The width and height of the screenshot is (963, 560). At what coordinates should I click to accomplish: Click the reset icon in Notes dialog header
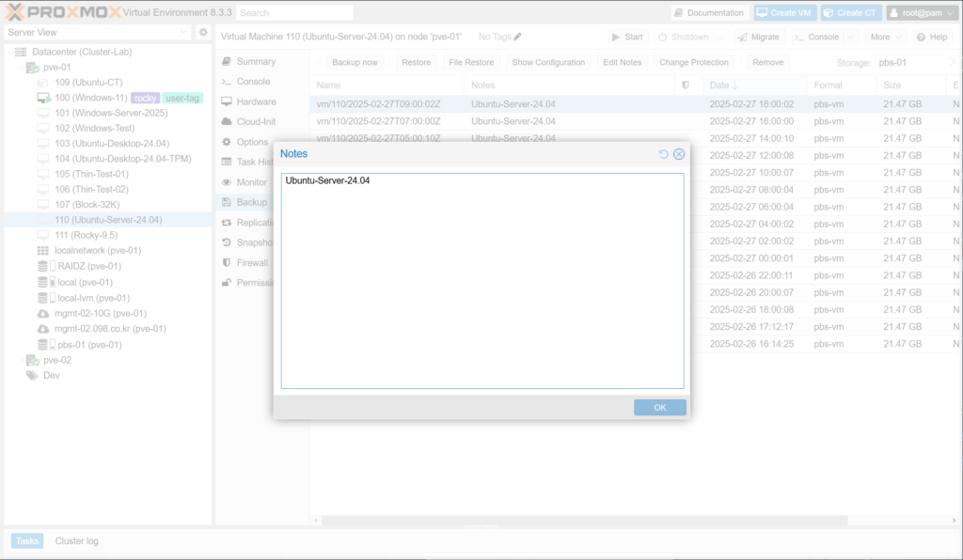click(664, 154)
